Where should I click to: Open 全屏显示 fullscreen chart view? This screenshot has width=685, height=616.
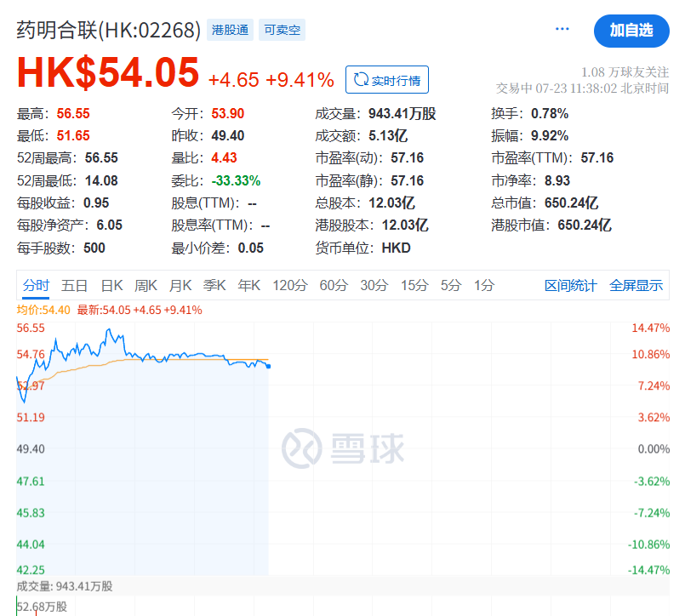pos(636,286)
